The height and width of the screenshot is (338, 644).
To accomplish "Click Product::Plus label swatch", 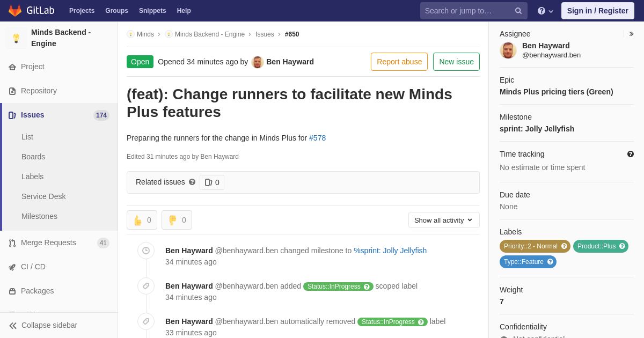I will (x=601, y=246).
